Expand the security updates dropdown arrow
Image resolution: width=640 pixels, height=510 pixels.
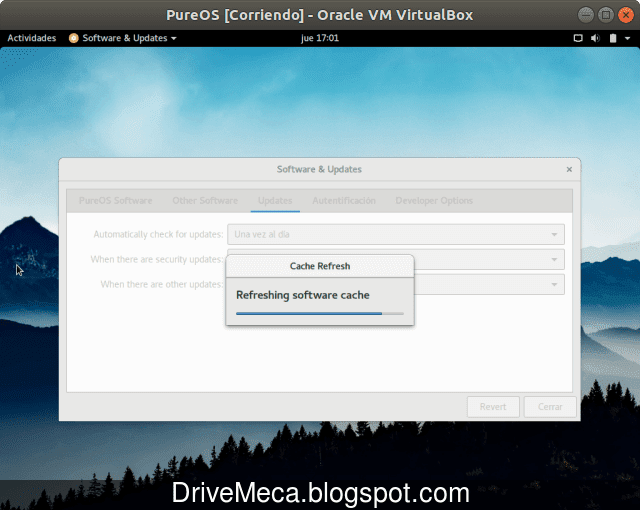tap(554, 259)
